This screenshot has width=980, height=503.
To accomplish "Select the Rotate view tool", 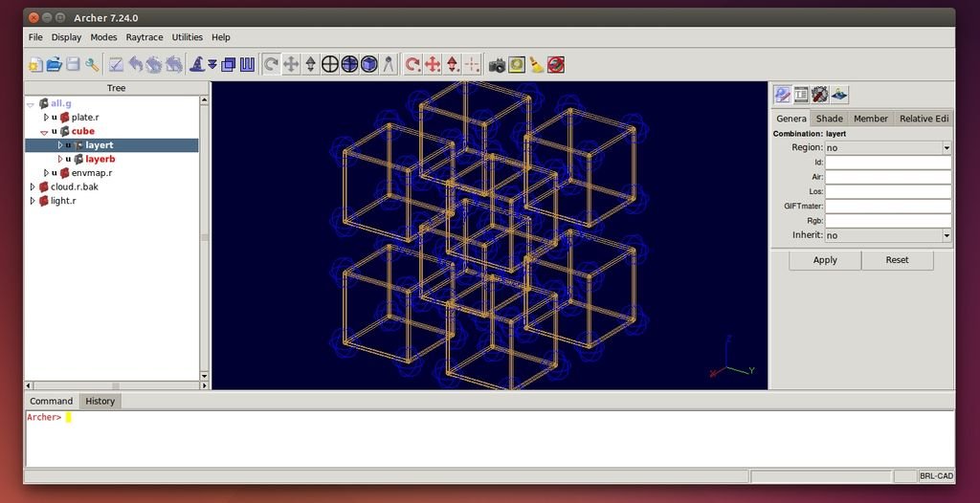I will 271,64.
